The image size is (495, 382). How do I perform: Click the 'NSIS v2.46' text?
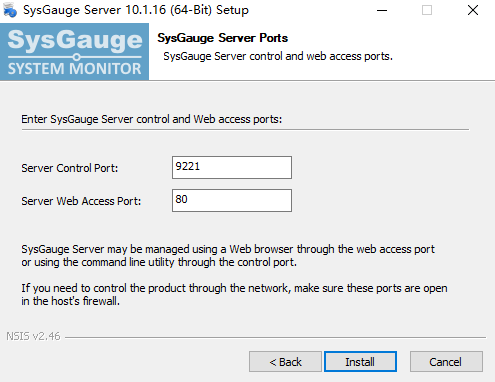[x=33, y=336]
